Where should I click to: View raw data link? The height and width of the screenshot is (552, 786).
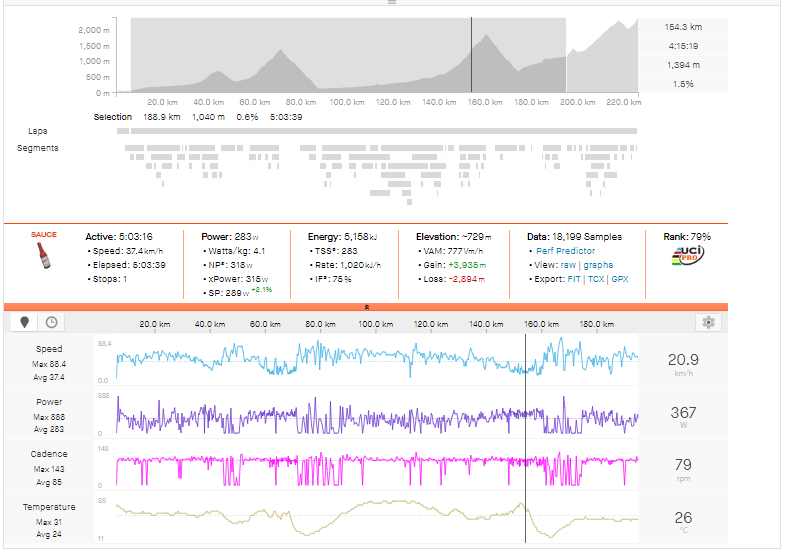coord(568,265)
